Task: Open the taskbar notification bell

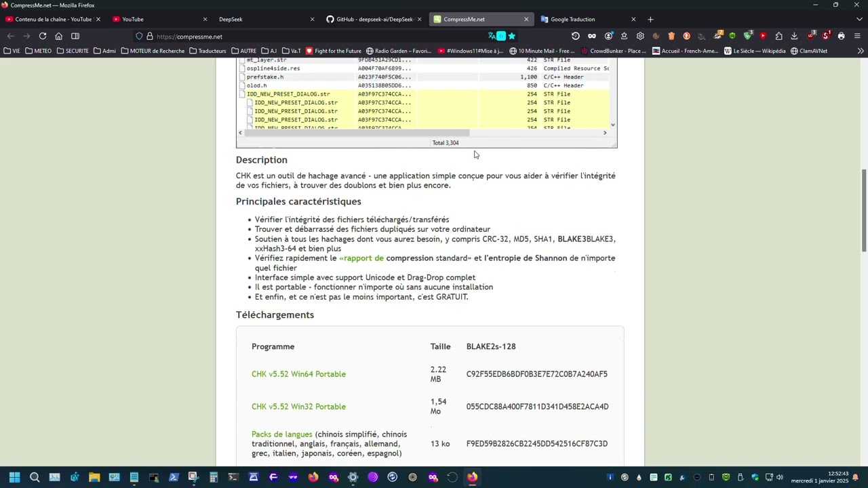Action: point(855,477)
